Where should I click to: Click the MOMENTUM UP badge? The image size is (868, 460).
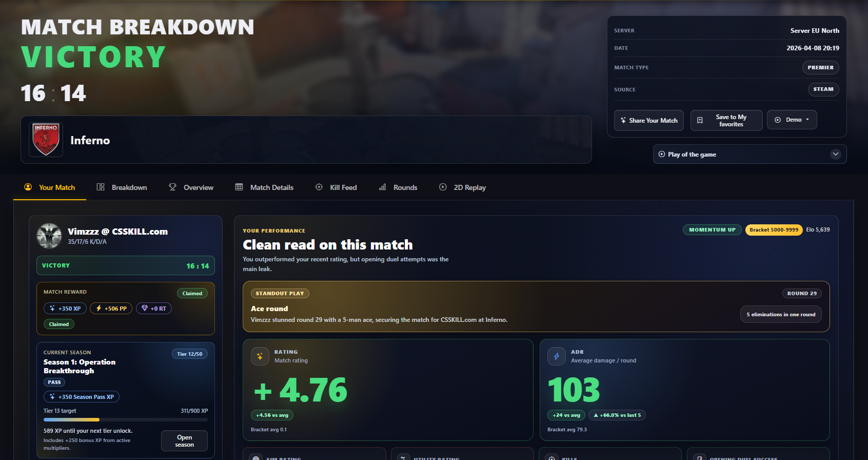(712, 229)
